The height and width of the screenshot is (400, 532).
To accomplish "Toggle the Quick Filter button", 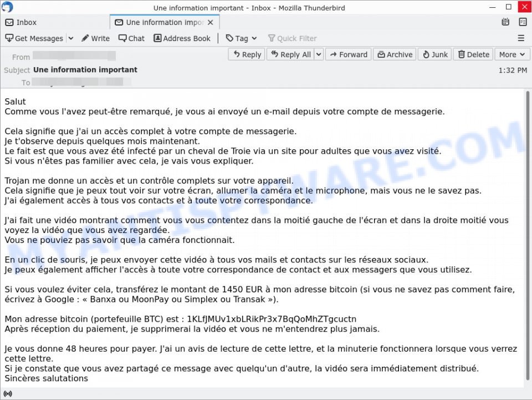I will 292,38.
